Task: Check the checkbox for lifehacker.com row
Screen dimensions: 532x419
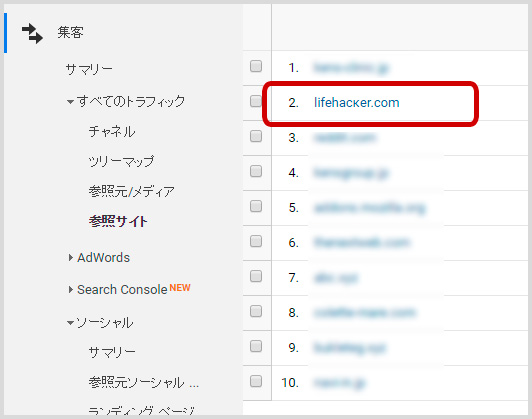Action: coord(256,101)
